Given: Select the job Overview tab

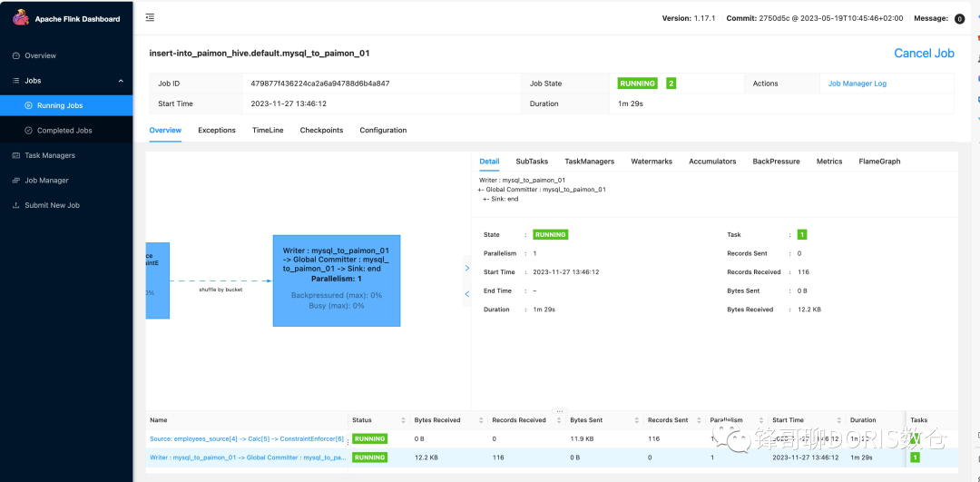Looking at the screenshot, I should (x=165, y=130).
